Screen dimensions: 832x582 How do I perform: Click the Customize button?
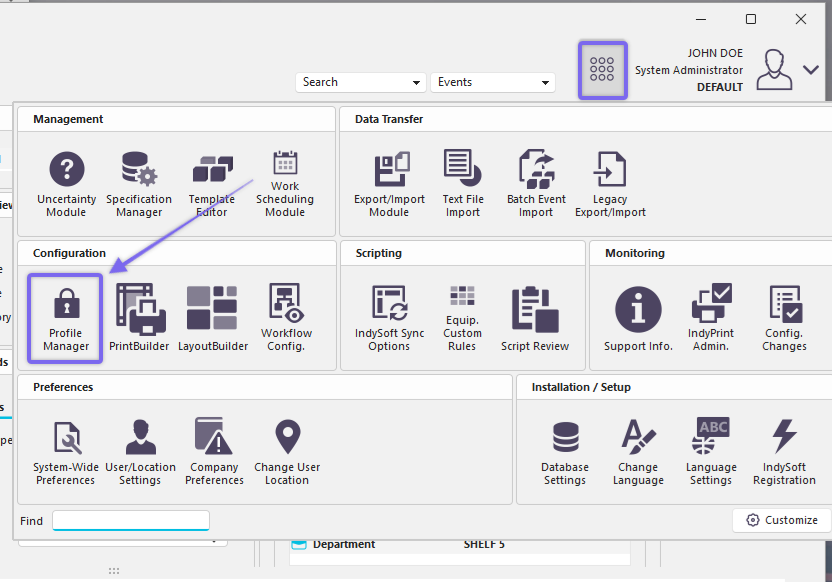pos(781,520)
